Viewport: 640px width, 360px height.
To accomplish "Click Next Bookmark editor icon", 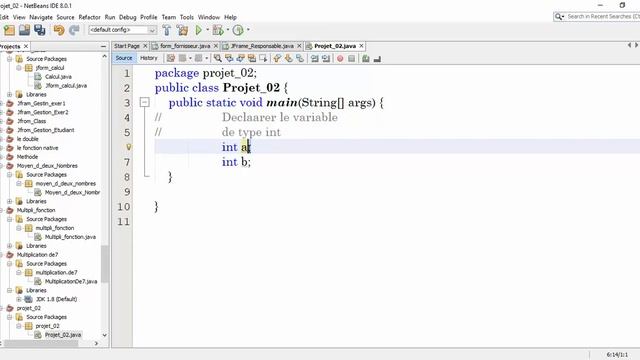I will pyautogui.click(x=289, y=59).
